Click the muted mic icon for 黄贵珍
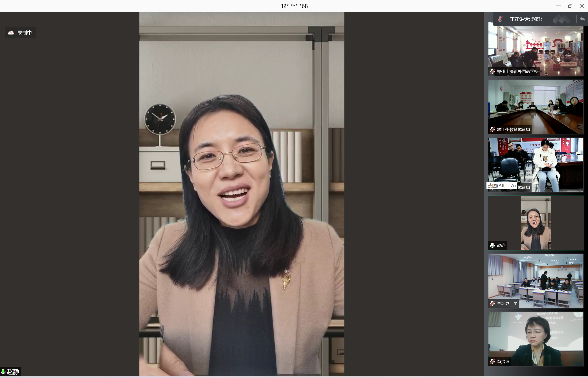Viewport: 588px width, 378px height. [492, 361]
